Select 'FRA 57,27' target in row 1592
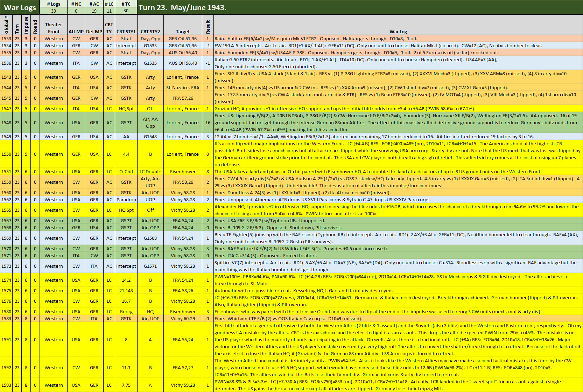583x392 pixels. coord(183,367)
